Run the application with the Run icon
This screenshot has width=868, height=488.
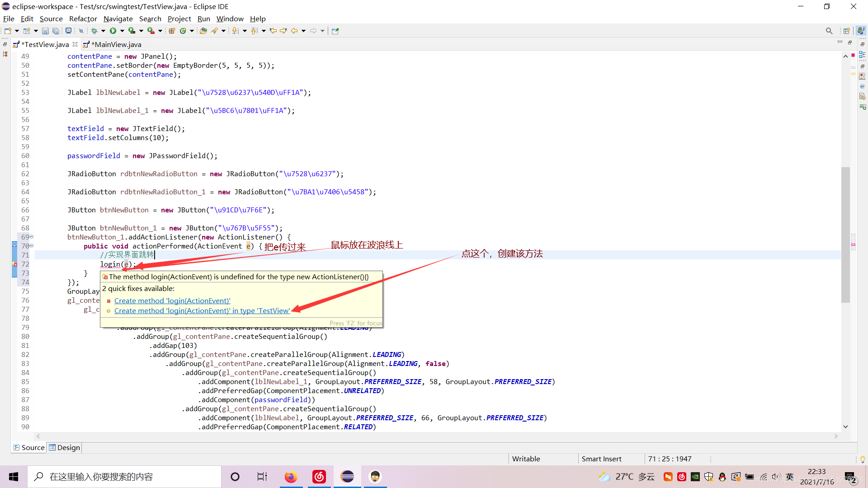(113, 30)
